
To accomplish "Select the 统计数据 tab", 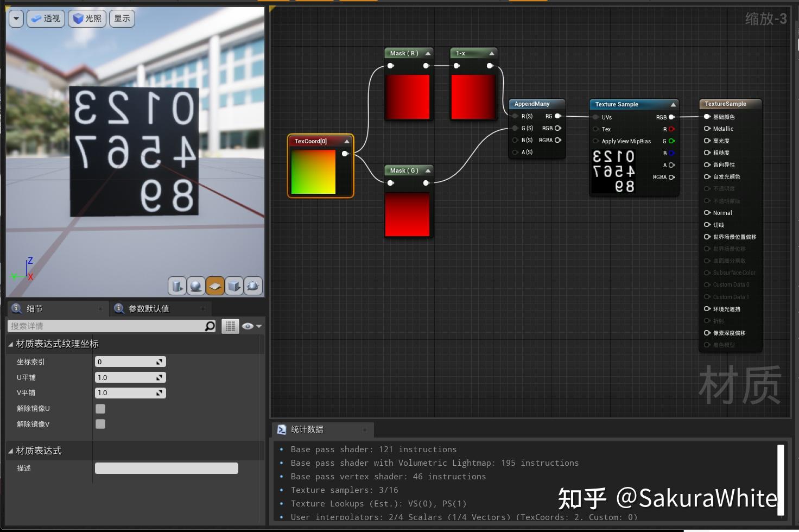I will 307,429.
